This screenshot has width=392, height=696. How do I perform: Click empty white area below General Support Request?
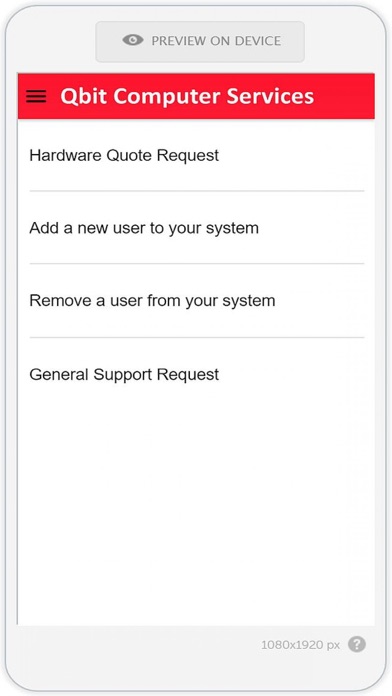(x=196, y=515)
